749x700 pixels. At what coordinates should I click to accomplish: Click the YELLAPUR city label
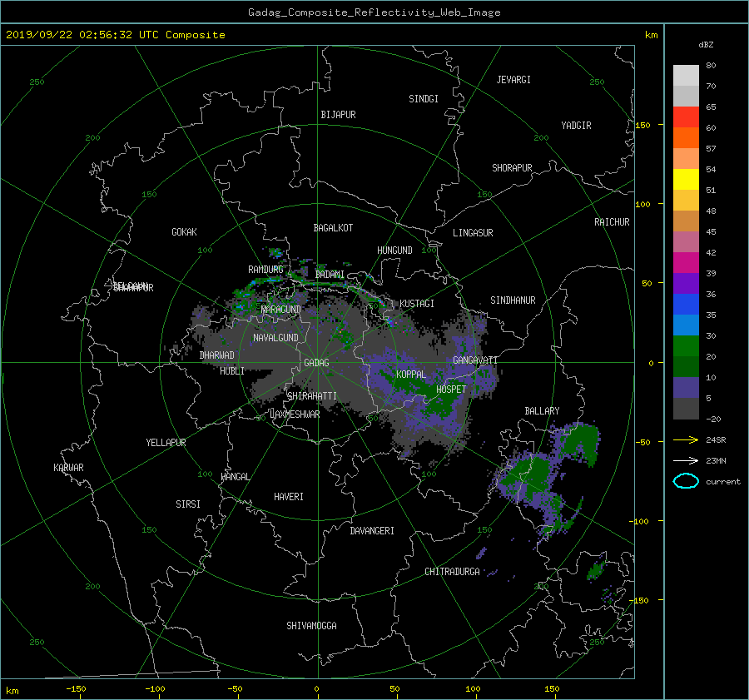pos(166,443)
